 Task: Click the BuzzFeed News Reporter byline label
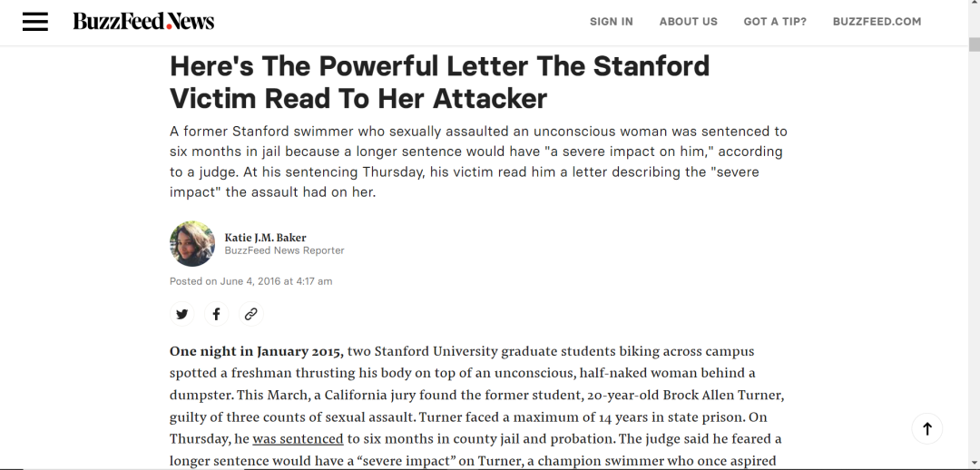[x=285, y=250]
